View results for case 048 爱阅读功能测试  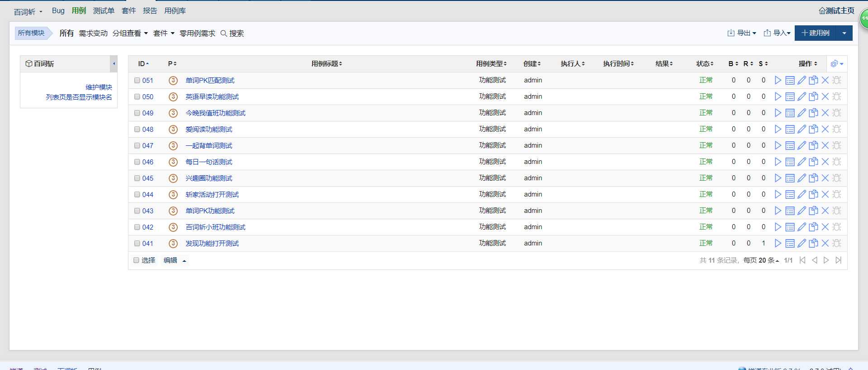[790, 129]
